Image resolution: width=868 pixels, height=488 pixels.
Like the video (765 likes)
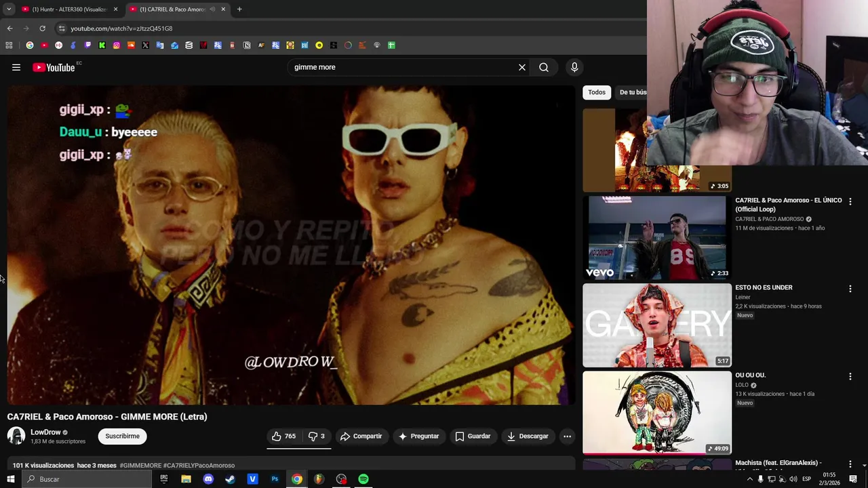click(283, 436)
